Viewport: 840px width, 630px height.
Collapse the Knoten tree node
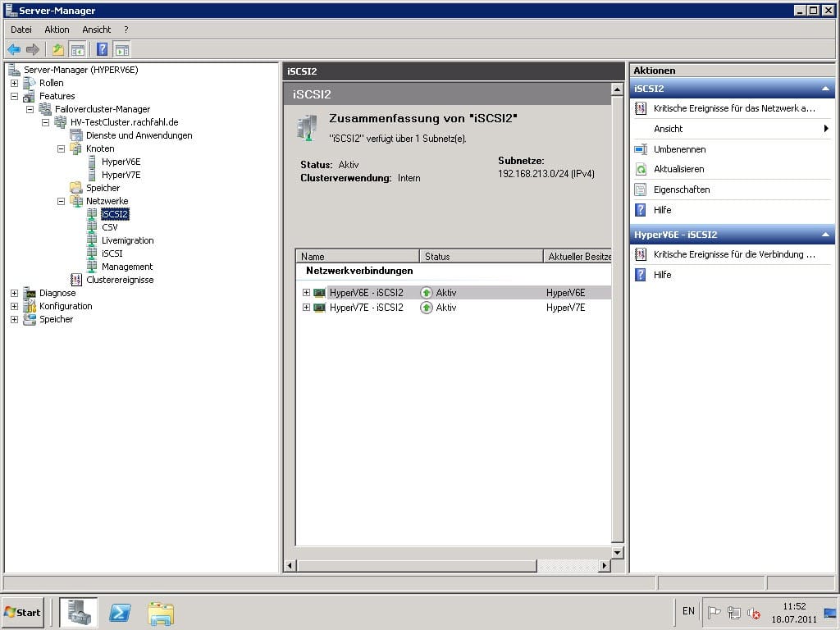61,149
